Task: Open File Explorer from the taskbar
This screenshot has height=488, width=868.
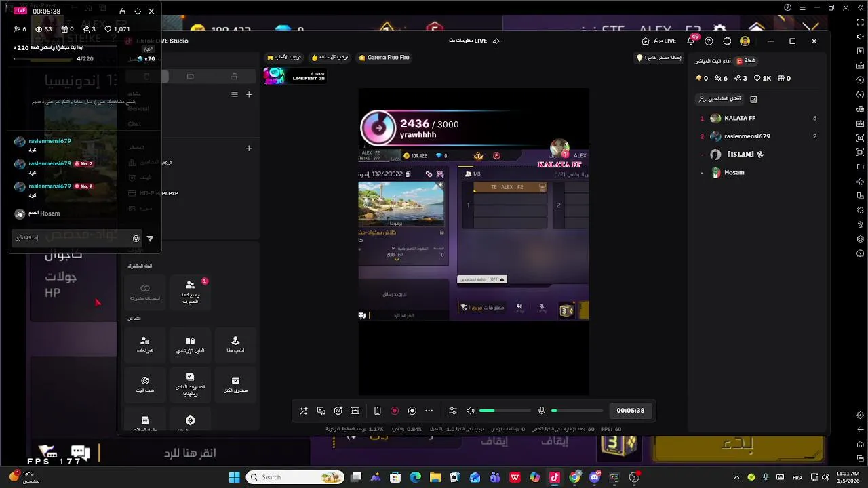Action: click(435, 477)
